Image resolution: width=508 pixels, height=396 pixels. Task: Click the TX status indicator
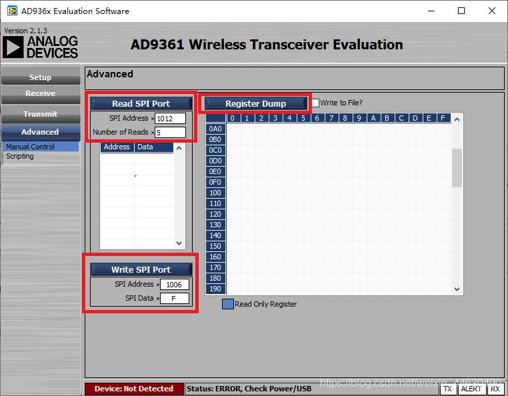click(448, 389)
